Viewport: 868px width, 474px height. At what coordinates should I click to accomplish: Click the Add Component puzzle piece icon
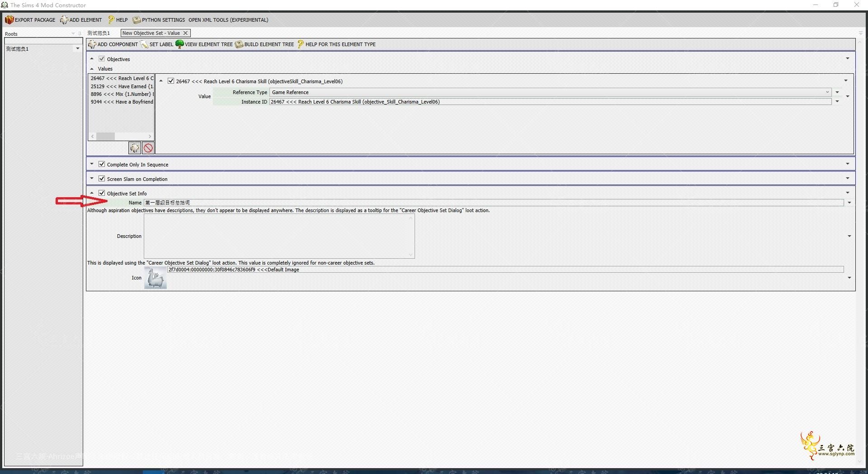coord(92,44)
